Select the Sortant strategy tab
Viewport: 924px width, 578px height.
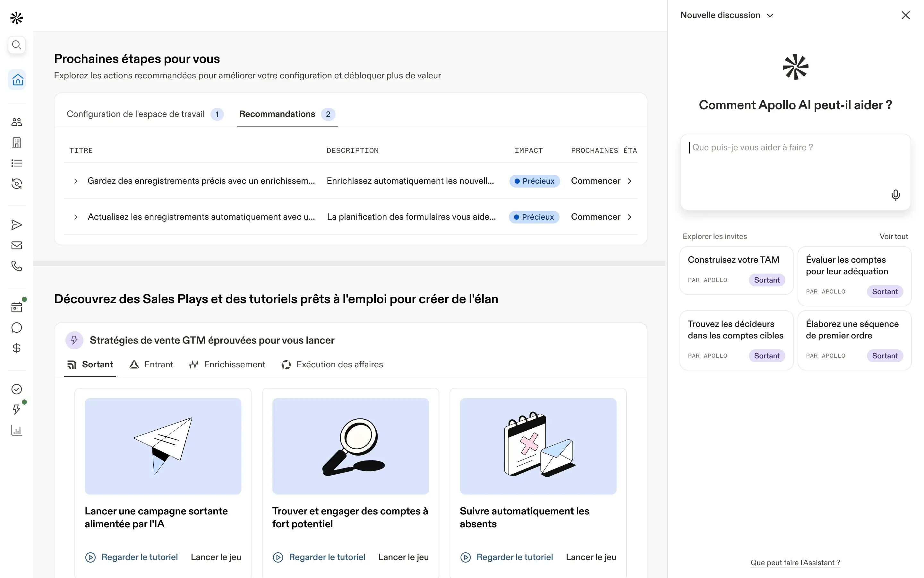90,365
